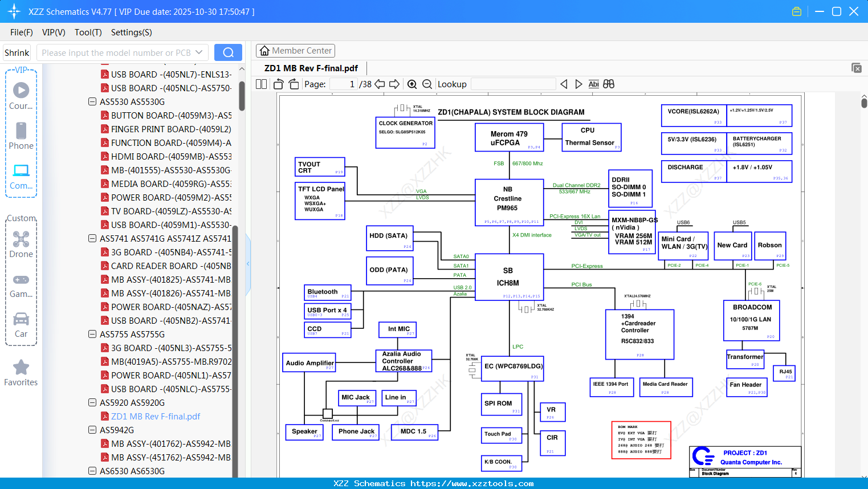The width and height of the screenshot is (868, 489).
Task: Click the home icon in Member Center
Action: tap(264, 51)
